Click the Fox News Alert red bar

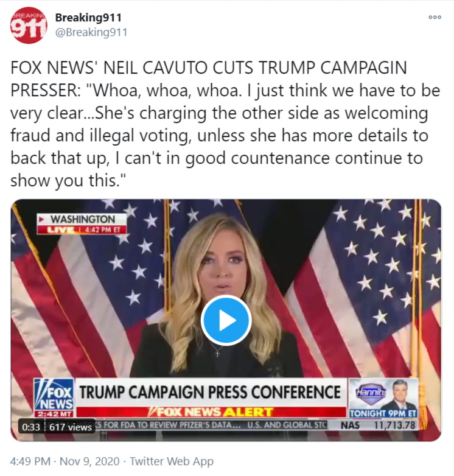[211, 412]
